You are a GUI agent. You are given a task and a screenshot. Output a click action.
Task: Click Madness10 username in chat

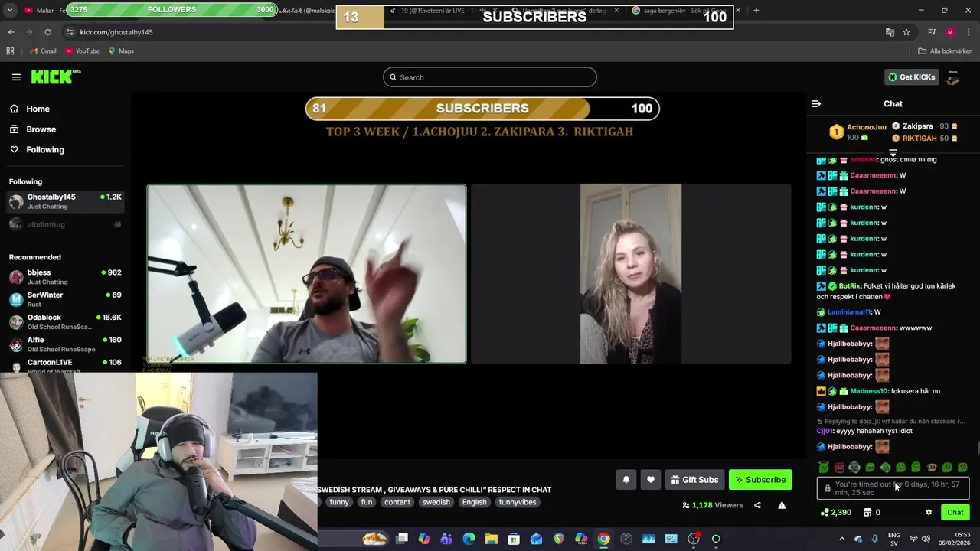[868, 391]
